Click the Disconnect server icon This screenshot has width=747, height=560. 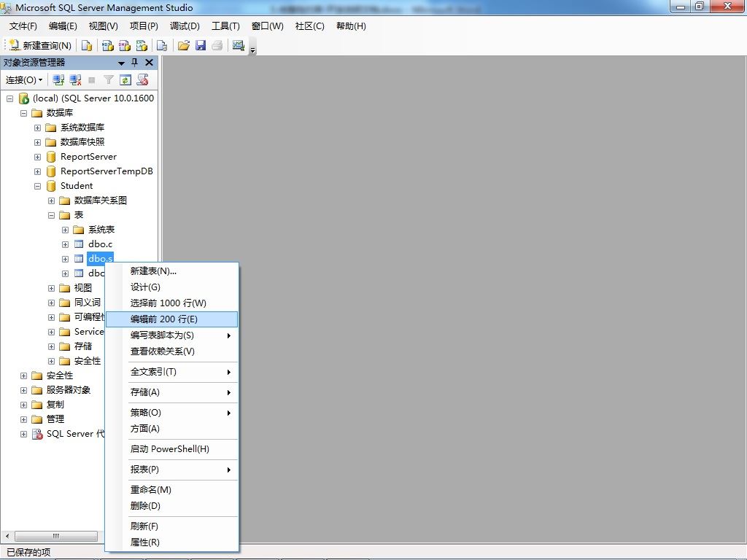point(75,80)
